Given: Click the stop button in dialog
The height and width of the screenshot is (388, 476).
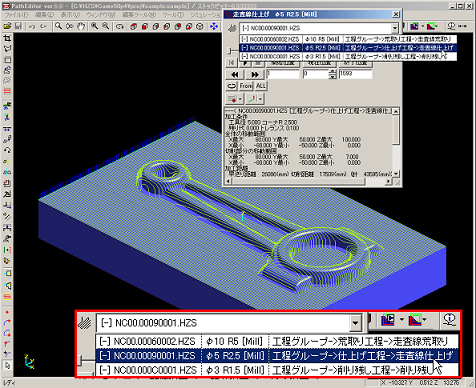Looking at the screenshot, I should point(258,63).
